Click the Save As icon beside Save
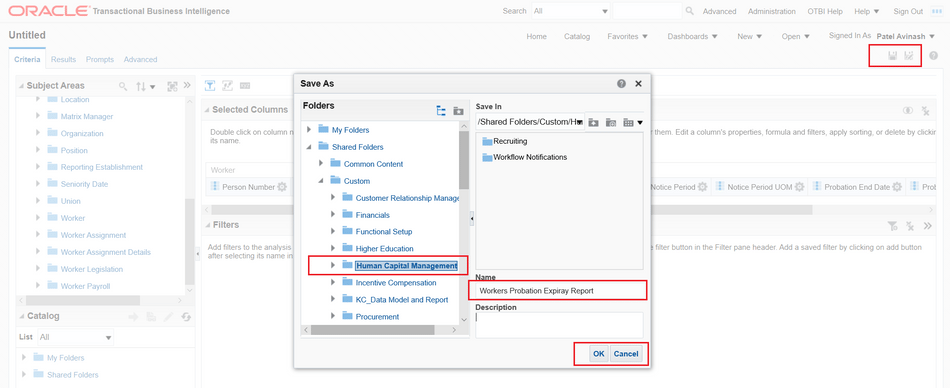The image size is (950, 388). (909, 56)
